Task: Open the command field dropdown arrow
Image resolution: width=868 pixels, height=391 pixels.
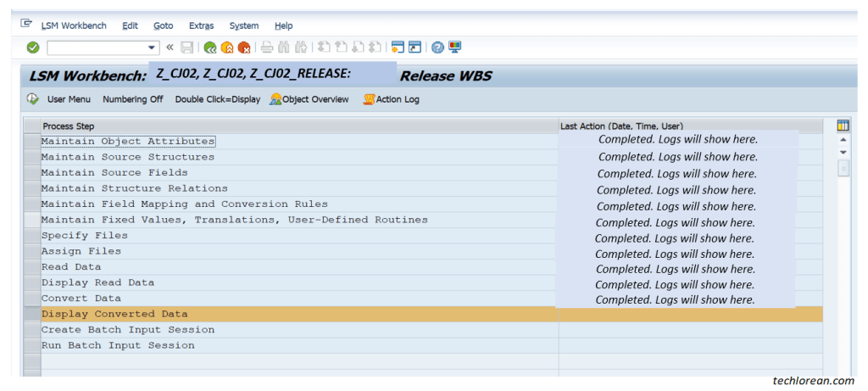Action: coord(152,47)
